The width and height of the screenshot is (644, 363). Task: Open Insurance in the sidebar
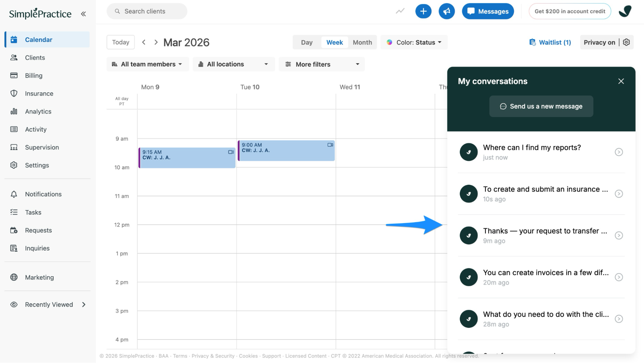(47, 93)
